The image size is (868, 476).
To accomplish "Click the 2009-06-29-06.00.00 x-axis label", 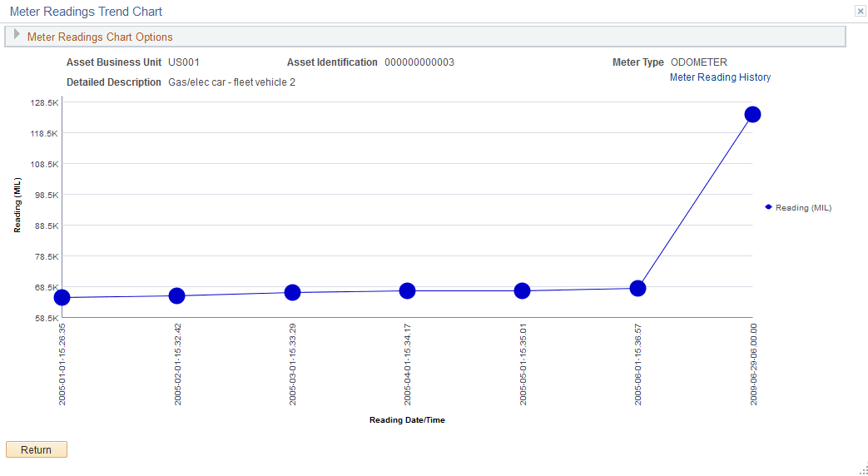I will coord(753,364).
